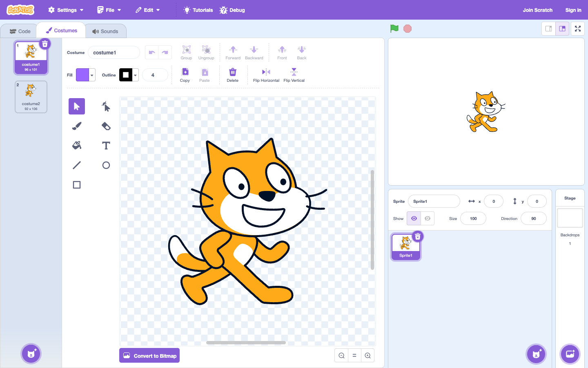Click the Choose a Backdrop button
This screenshot has height=368, width=588.
(x=570, y=354)
